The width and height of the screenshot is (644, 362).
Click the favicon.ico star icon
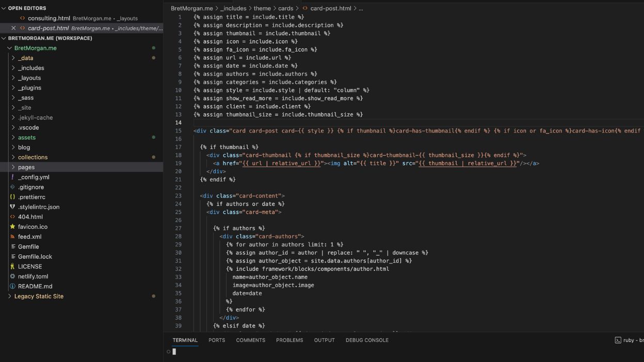click(12, 226)
